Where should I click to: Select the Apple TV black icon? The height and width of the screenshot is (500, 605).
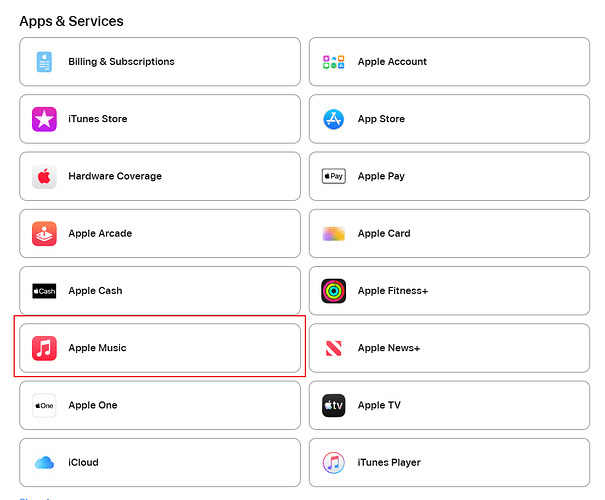334,405
